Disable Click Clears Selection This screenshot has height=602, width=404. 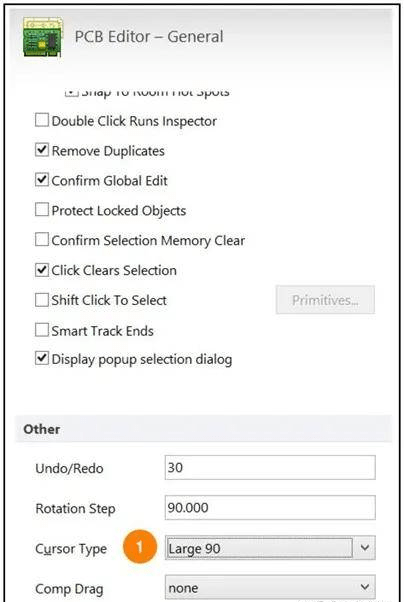pyautogui.click(x=41, y=270)
